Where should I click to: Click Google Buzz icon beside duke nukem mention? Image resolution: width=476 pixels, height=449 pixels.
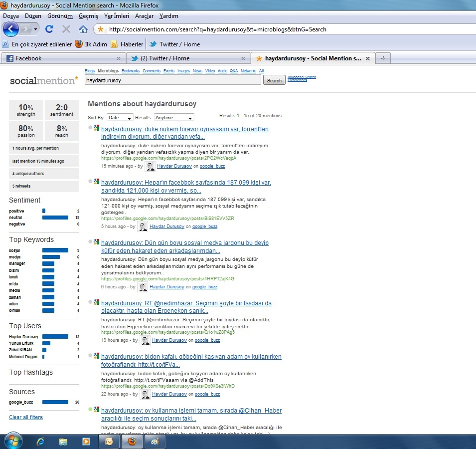(96, 128)
